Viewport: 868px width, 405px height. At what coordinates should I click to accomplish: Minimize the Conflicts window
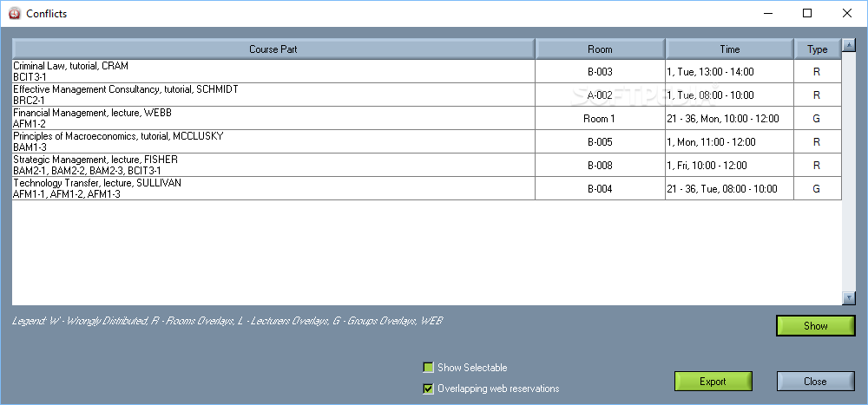point(768,13)
